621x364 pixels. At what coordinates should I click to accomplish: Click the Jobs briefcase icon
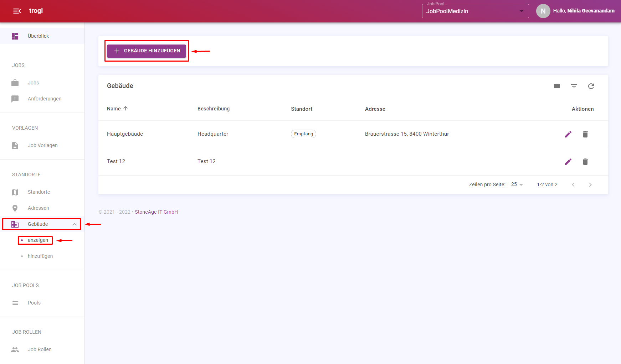point(15,83)
